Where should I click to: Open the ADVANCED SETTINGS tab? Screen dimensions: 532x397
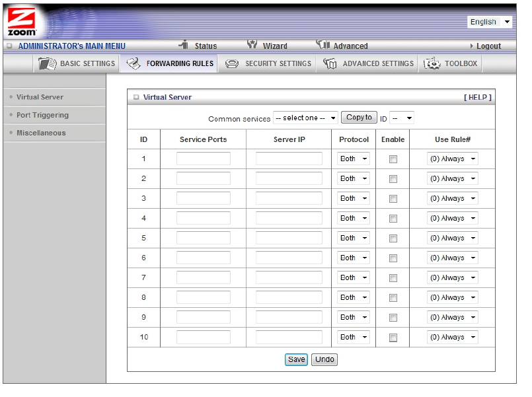[367, 63]
